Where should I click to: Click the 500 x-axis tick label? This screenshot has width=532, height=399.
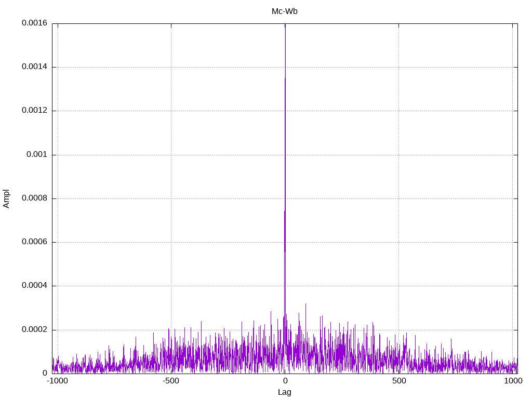pos(399,381)
